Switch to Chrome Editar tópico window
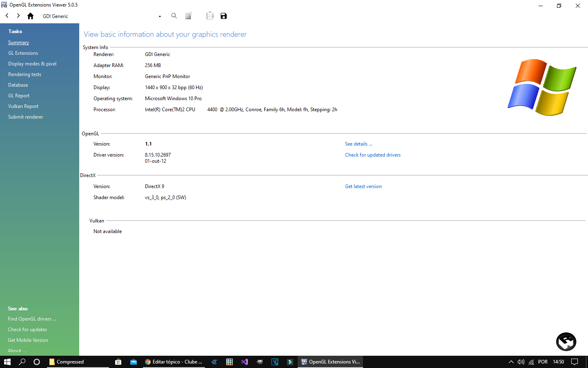This screenshot has width=588, height=368. pos(174,362)
